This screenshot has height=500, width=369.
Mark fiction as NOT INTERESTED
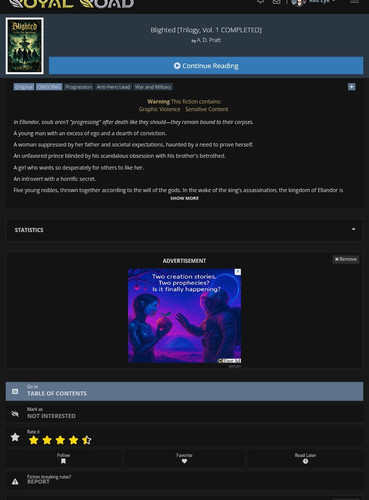tap(184, 413)
